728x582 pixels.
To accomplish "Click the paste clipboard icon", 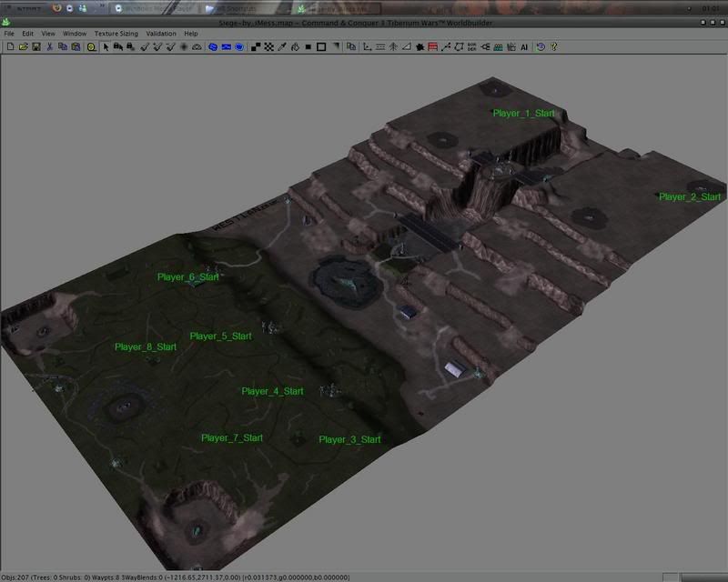I will [76, 47].
